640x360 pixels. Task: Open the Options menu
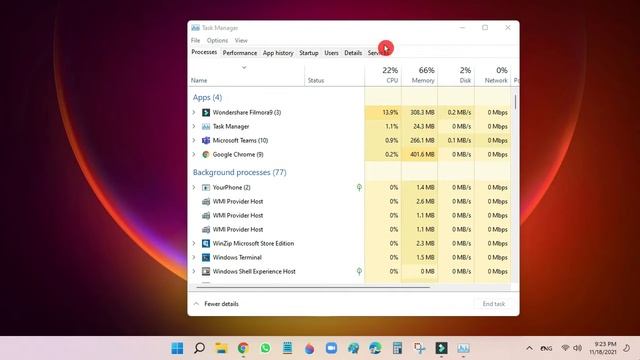coord(217,40)
